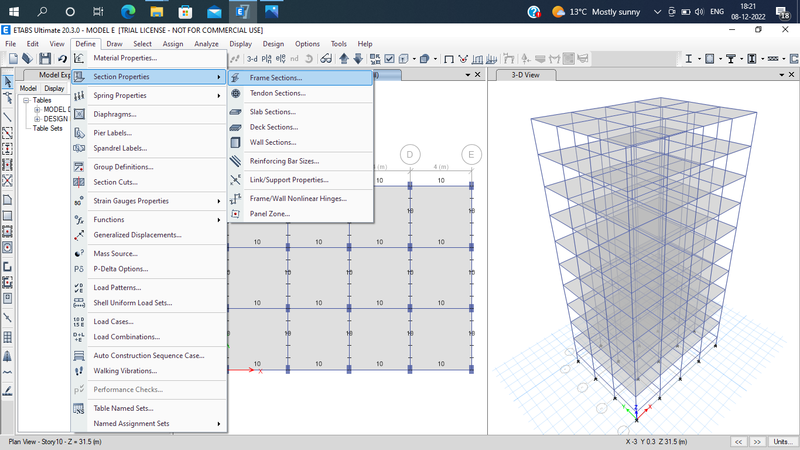Choose Slab Sections menu entry
Image resolution: width=800 pixels, height=450 pixels.
tap(301, 112)
